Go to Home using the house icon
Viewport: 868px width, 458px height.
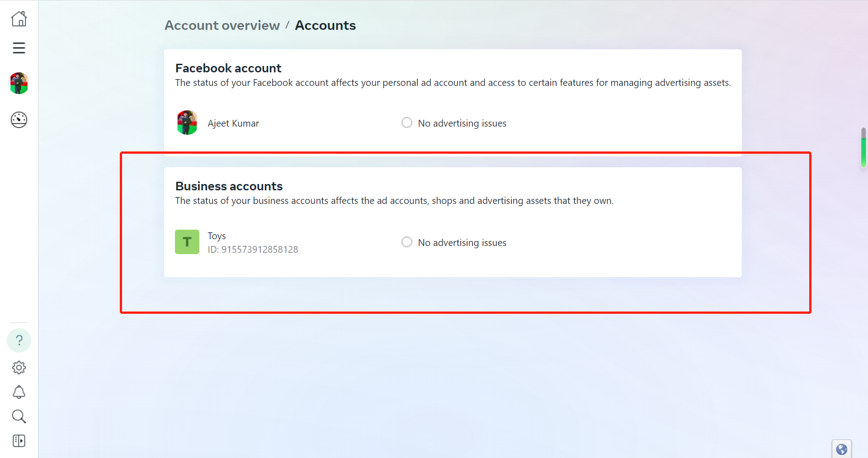click(x=19, y=19)
